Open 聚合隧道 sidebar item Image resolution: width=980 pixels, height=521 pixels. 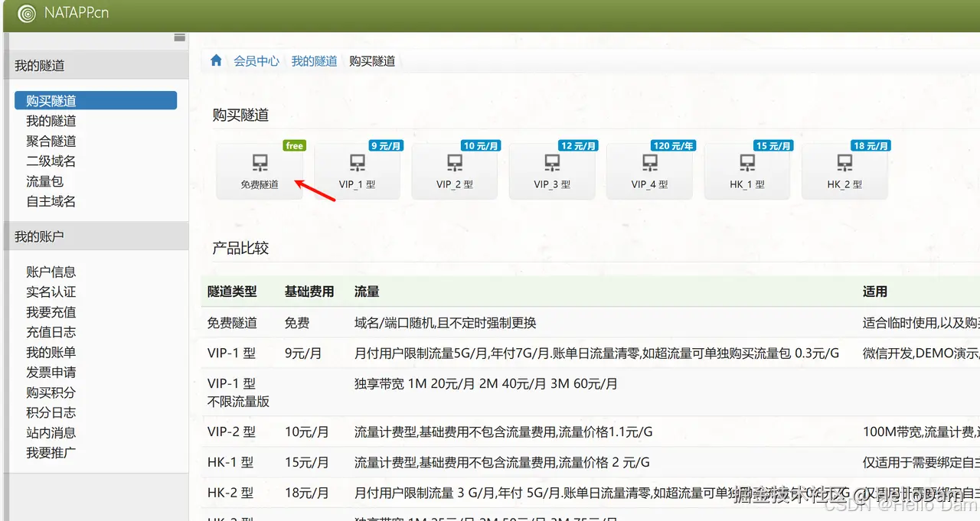(x=51, y=141)
